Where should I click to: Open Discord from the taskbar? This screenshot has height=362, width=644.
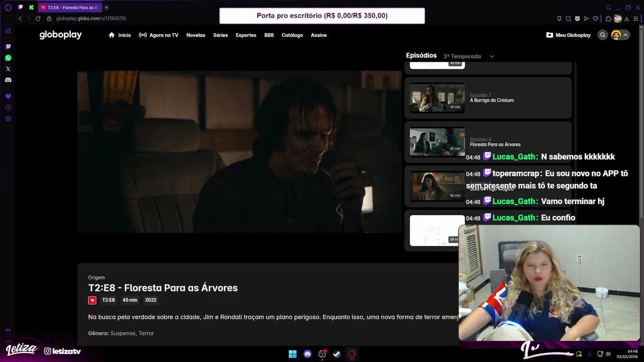[x=307, y=354]
